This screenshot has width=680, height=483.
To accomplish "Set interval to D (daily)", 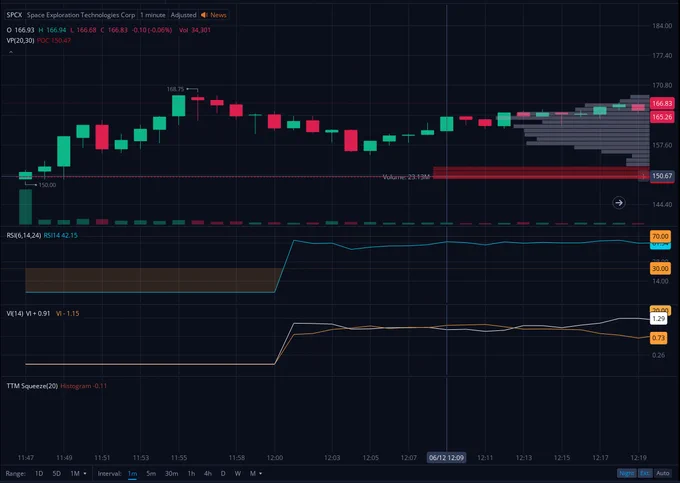I will pyautogui.click(x=223, y=473).
